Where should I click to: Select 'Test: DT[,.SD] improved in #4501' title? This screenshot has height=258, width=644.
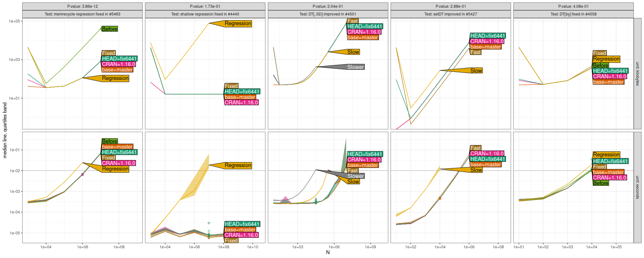328,14
